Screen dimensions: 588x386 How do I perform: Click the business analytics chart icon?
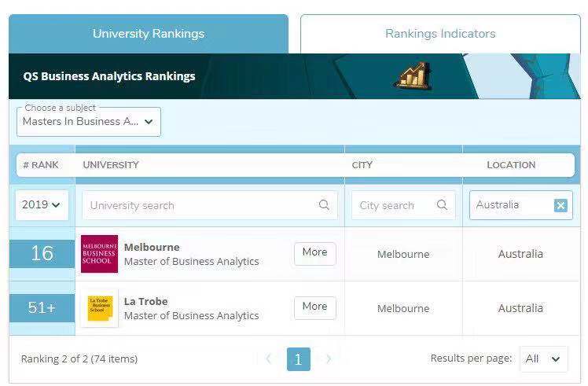[410, 75]
